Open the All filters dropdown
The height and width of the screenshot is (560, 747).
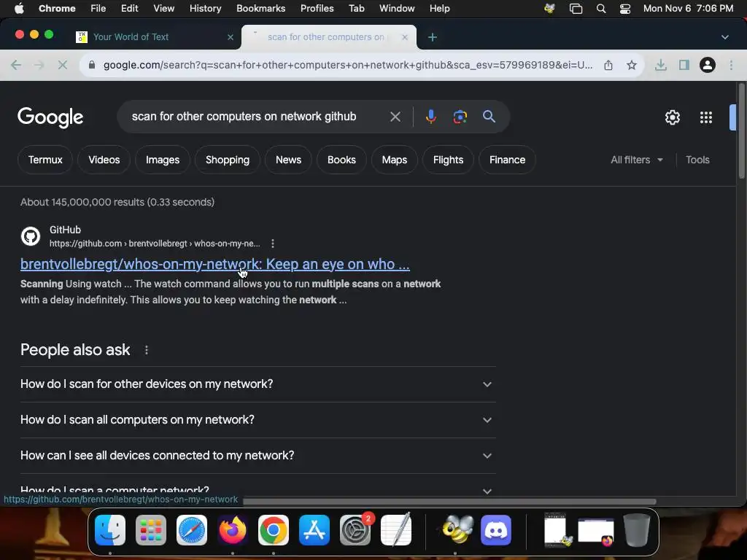click(x=636, y=160)
